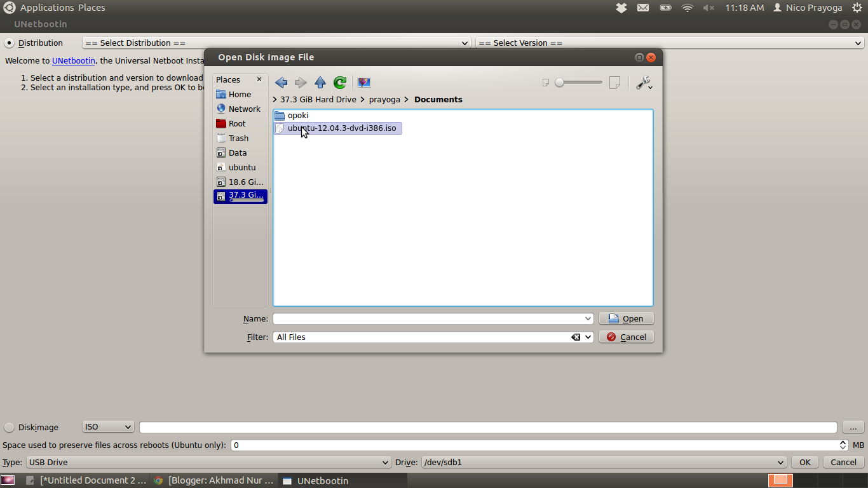Click Cancel in the UNetbootin window
The width and height of the screenshot is (868, 488).
(844, 463)
